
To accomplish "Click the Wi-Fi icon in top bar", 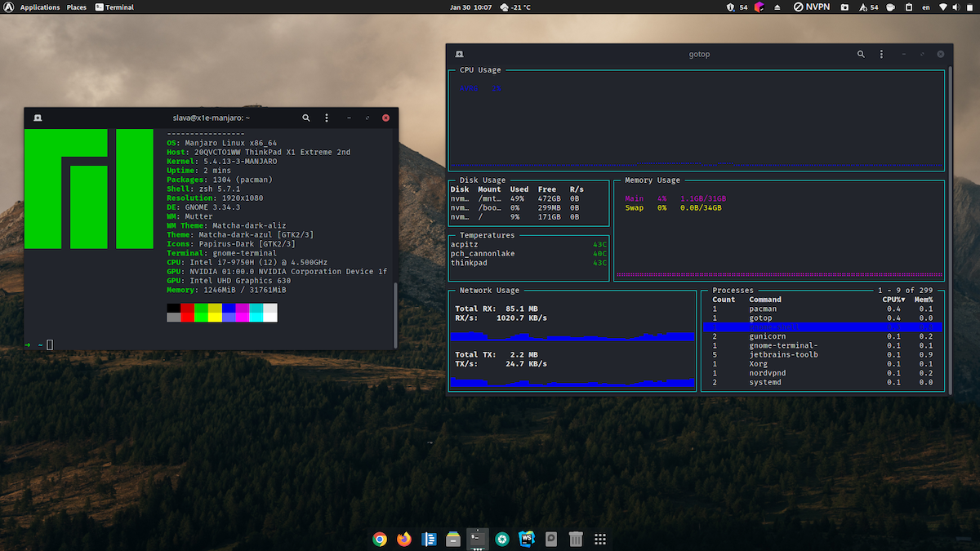I will tap(942, 7).
